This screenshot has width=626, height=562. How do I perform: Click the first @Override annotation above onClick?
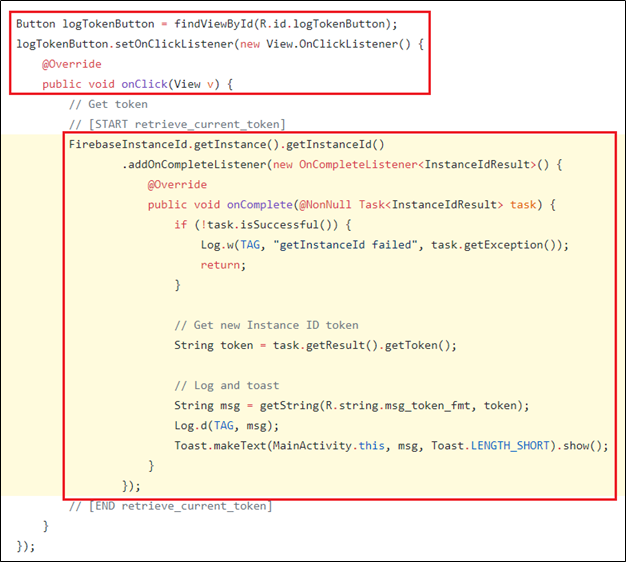click(x=72, y=64)
